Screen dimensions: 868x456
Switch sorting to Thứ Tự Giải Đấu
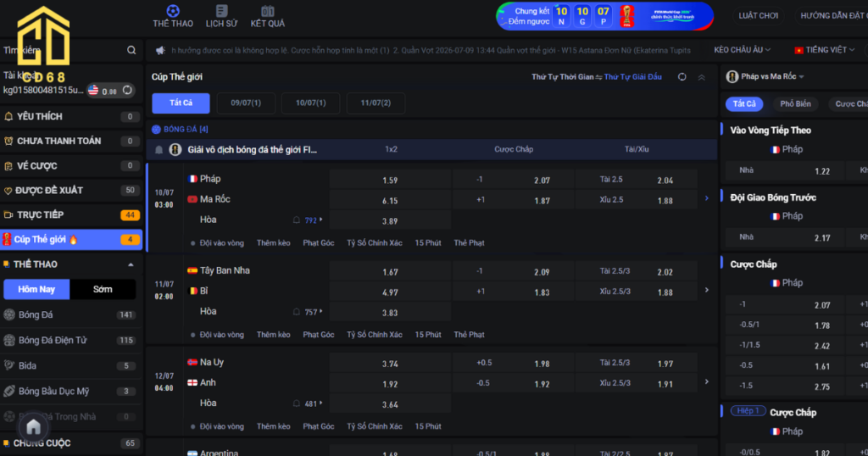632,77
